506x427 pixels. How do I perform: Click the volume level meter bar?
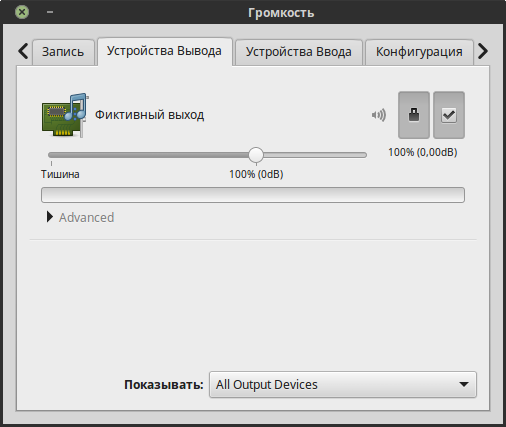pos(253,195)
